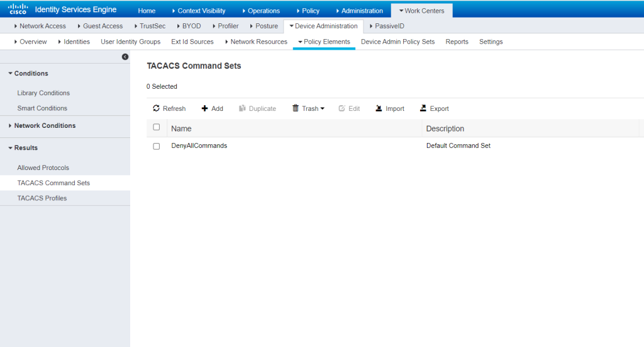Open the Policy Elements tab
The width and height of the screenshot is (644, 347).
point(324,42)
